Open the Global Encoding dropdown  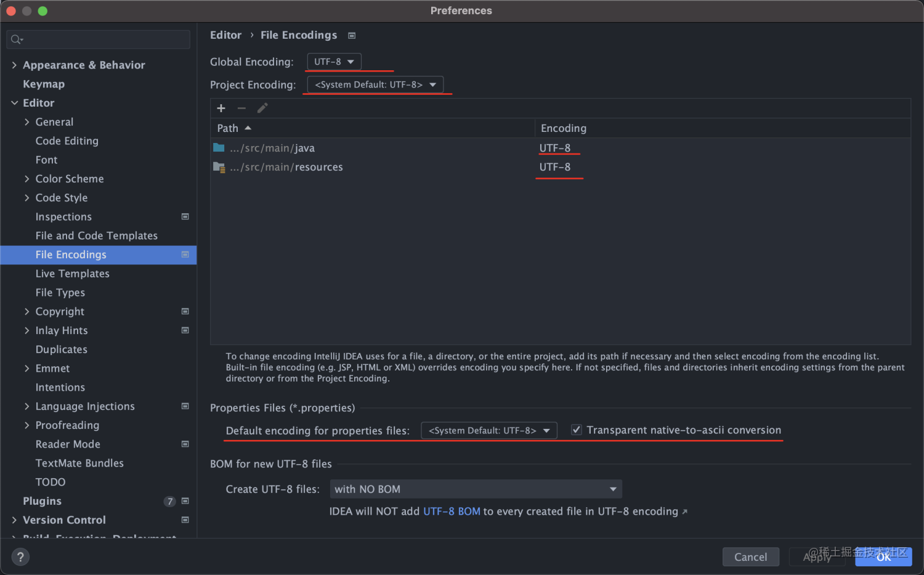click(x=334, y=62)
